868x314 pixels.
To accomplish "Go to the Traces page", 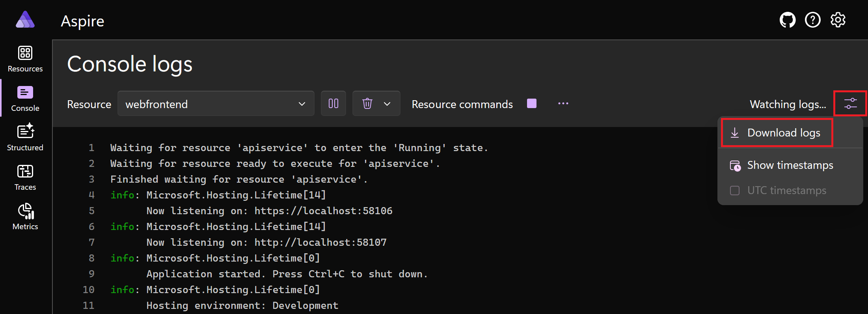I will pyautogui.click(x=25, y=178).
